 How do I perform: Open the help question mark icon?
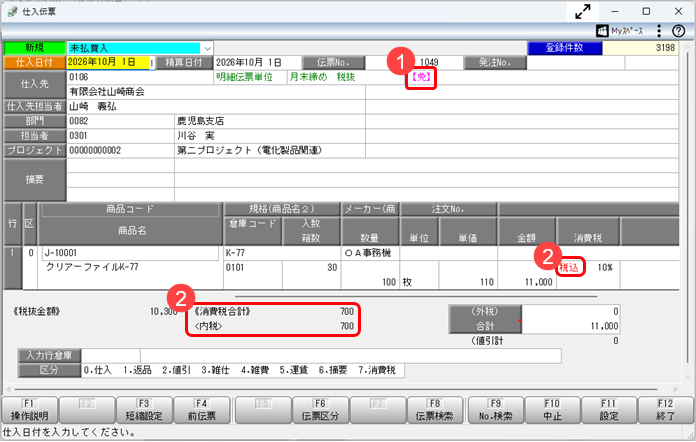coord(678,31)
